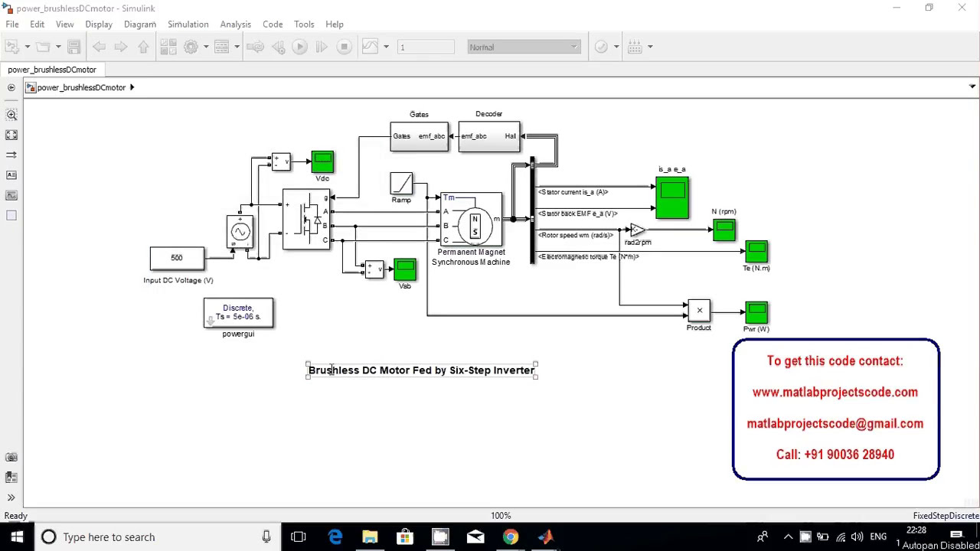The image size is (980, 551).
Task: Click the Back navigation arrow
Action: pos(99,47)
